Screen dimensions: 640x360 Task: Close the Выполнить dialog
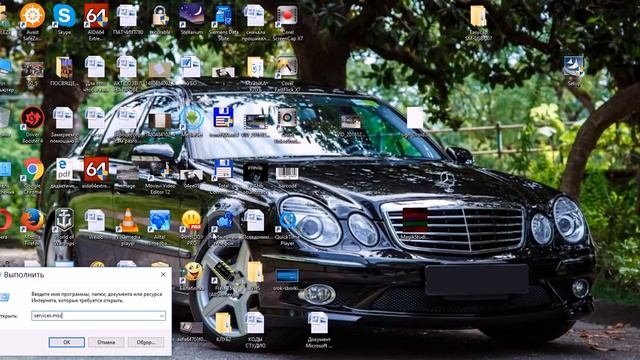163,275
